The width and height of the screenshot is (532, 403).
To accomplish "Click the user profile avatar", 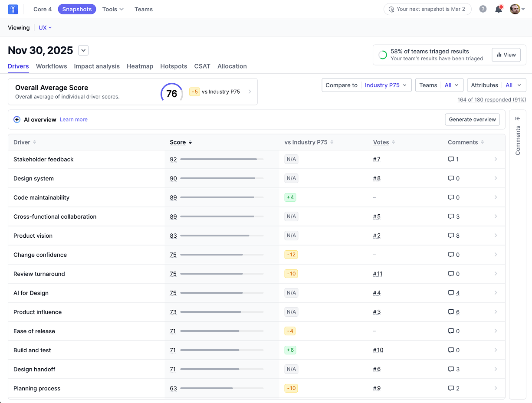I will pyautogui.click(x=515, y=9).
